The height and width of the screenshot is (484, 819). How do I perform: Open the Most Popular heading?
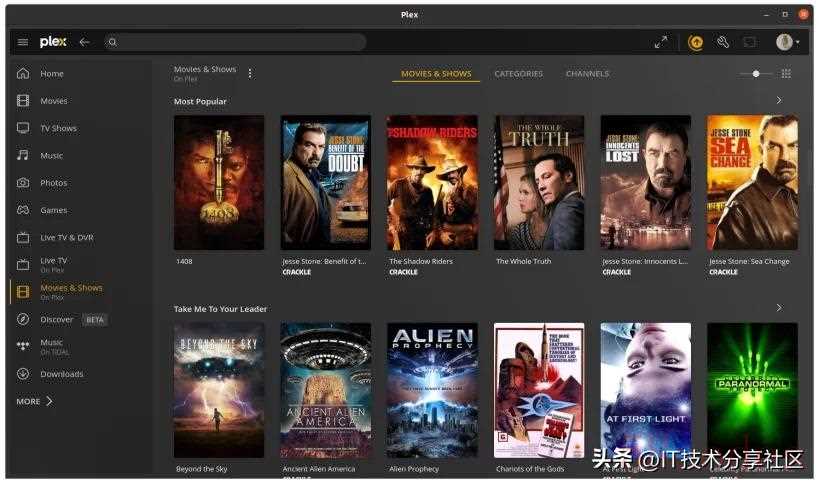(x=200, y=102)
